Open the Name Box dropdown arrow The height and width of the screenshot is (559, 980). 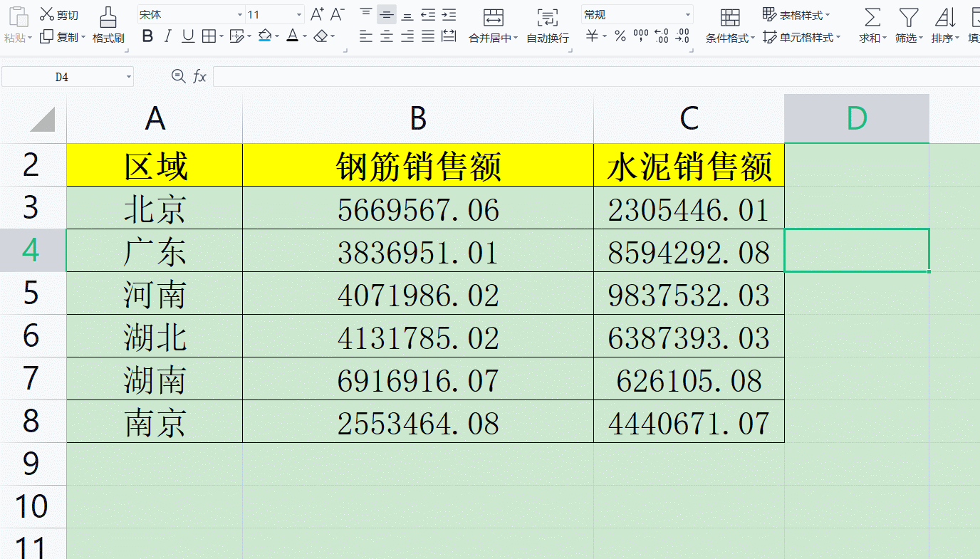coord(129,77)
